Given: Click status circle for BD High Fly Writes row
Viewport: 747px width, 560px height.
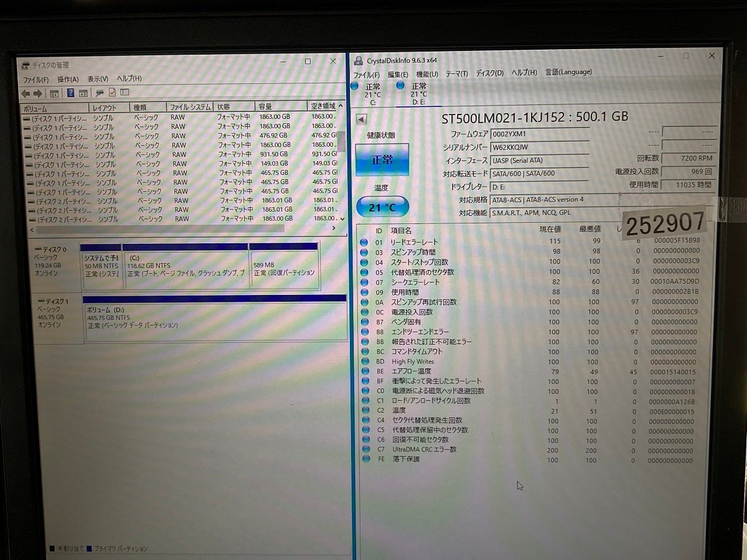Looking at the screenshot, I should [x=364, y=361].
